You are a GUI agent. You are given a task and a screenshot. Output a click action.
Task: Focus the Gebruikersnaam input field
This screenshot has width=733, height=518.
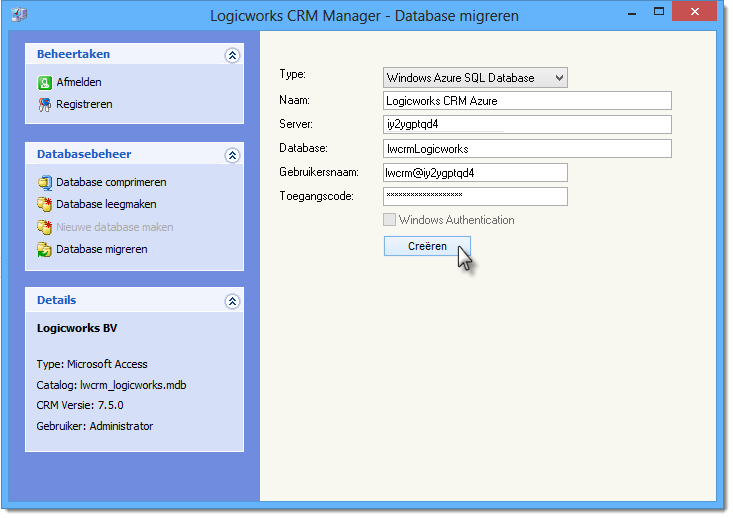pyautogui.click(x=475, y=173)
